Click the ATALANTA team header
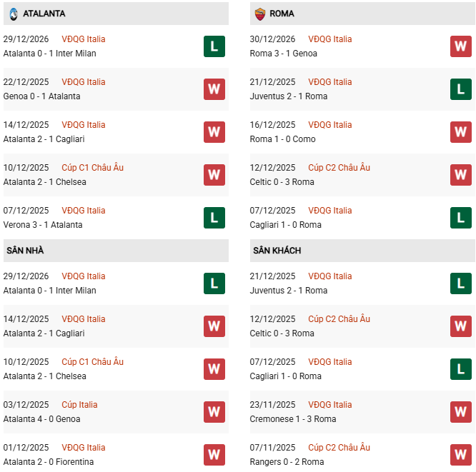The width and height of the screenshot is (476, 472). (x=44, y=14)
